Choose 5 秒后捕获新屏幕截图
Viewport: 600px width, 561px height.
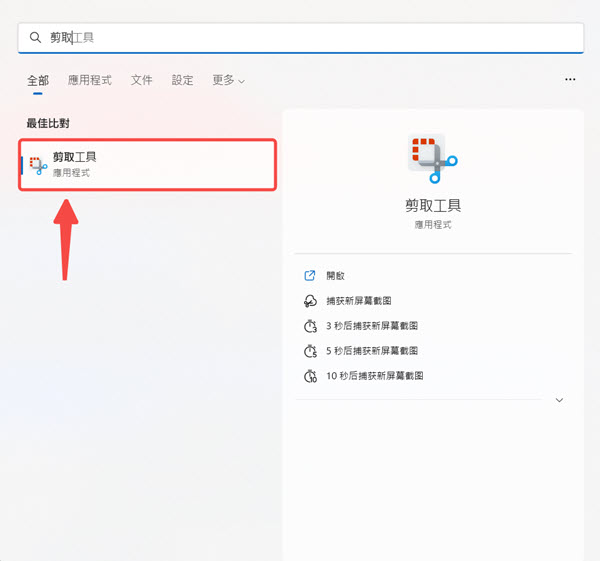[x=372, y=351]
